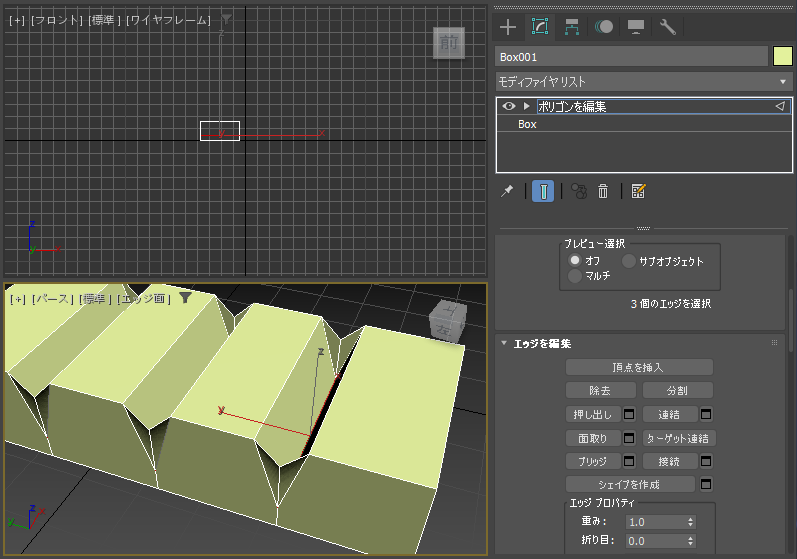Switch to the Modify panel tab

pyautogui.click(x=540, y=26)
